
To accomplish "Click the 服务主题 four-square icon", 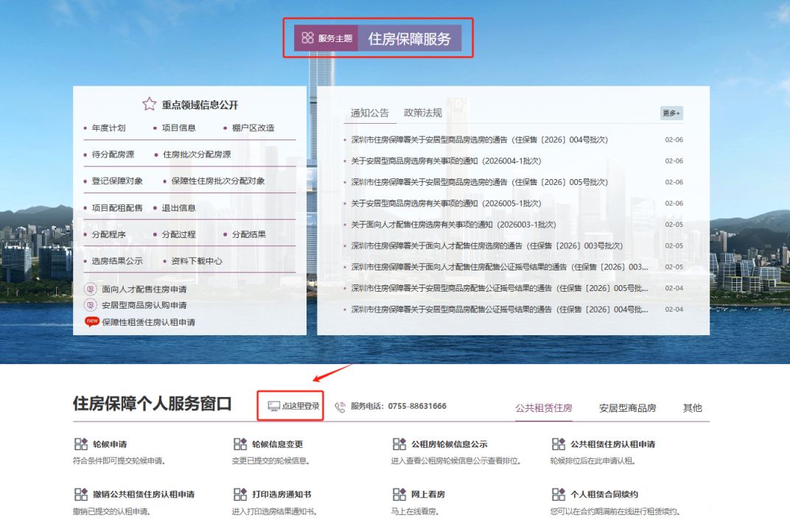I will [307, 38].
